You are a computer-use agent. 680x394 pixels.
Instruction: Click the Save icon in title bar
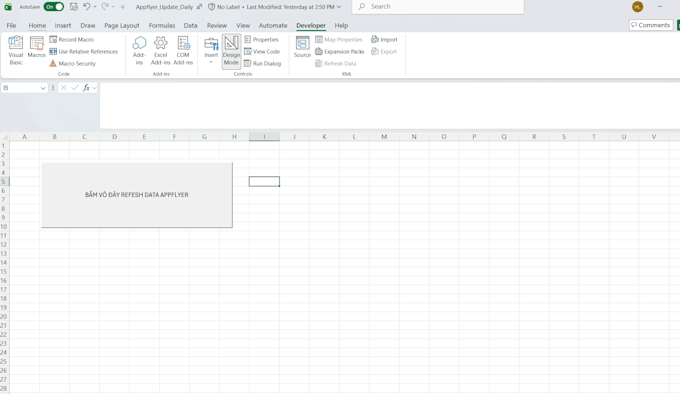coord(74,7)
